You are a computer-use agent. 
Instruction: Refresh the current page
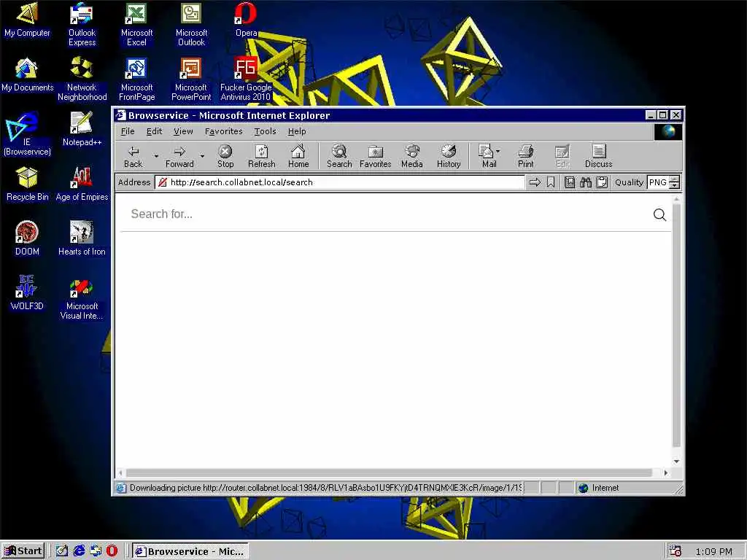coord(262,156)
